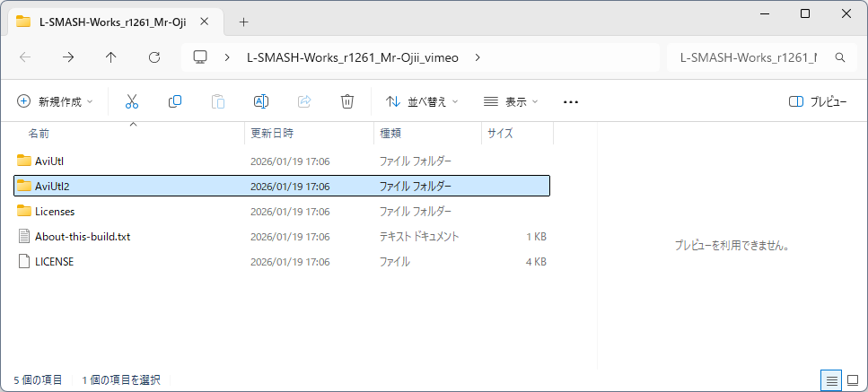Sort by 名前 column header

point(39,133)
